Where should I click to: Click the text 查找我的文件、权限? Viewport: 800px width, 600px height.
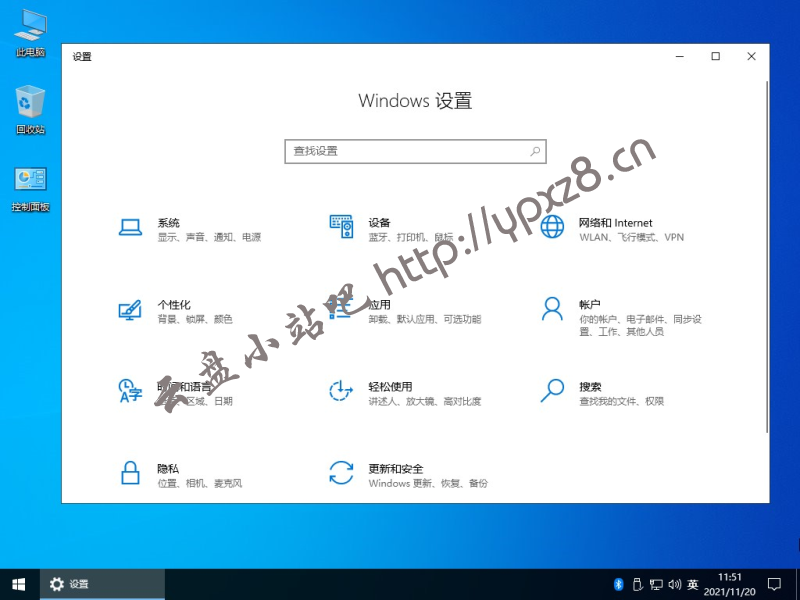(x=621, y=402)
